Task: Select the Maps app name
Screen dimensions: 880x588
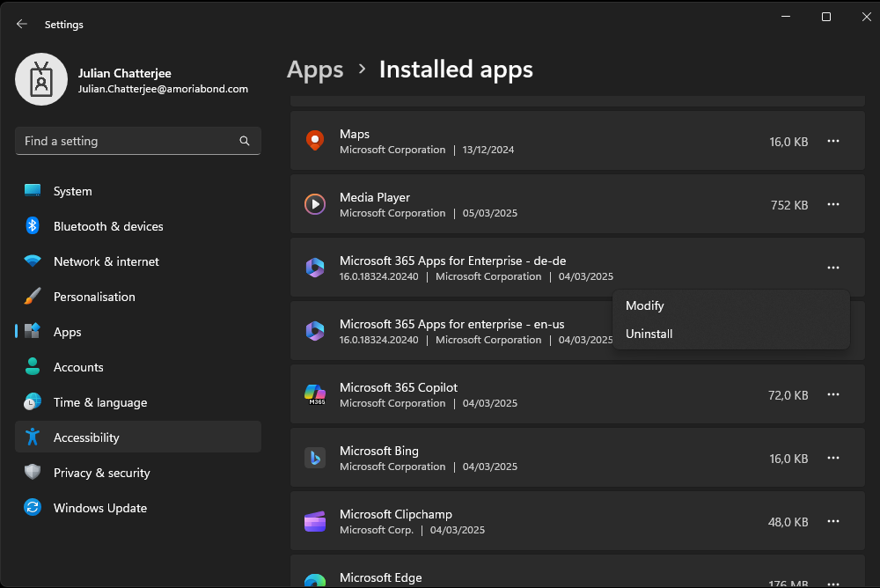Action: pyautogui.click(x=354, y=134)
